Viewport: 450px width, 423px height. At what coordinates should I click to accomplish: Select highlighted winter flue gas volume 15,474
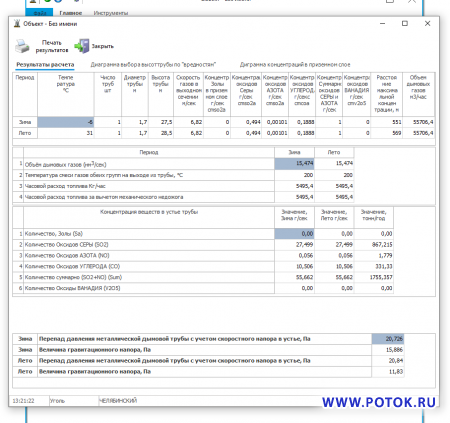(x=294, y=164)
